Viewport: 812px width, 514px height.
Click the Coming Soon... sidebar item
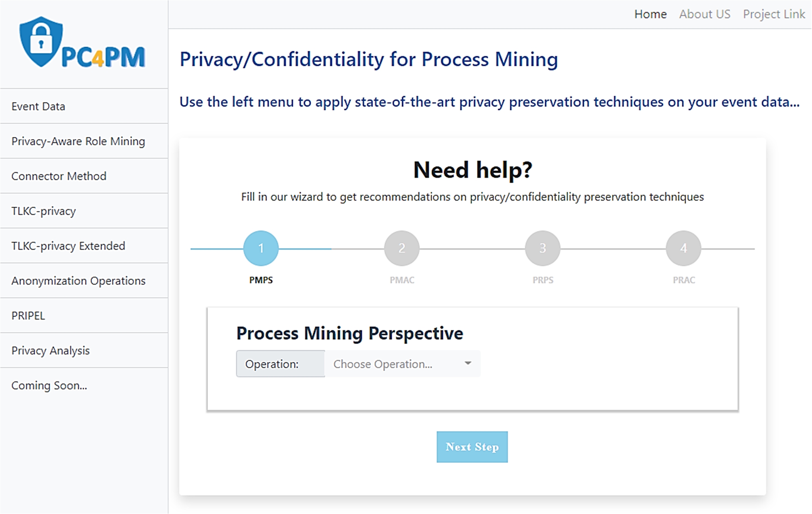pos(49,385)
